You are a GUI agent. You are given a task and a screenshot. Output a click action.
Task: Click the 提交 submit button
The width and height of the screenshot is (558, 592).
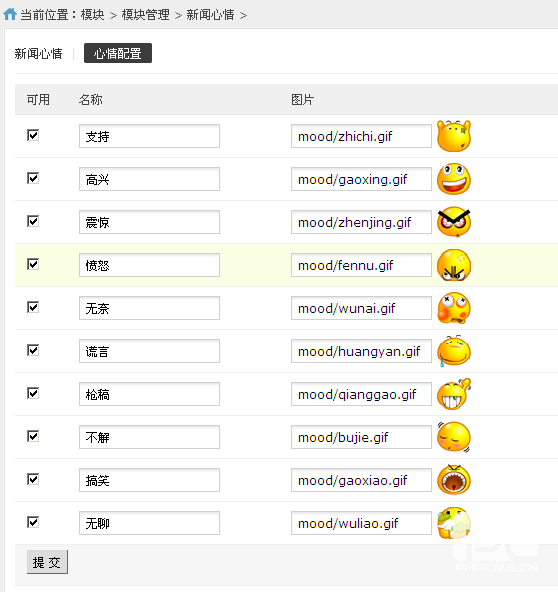coord(47,562)
